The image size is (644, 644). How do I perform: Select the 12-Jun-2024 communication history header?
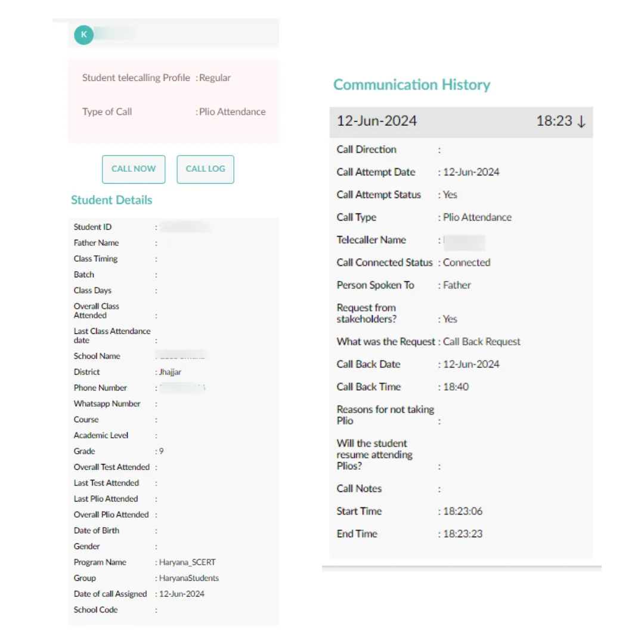pyautogui.click(x=461, y=122)
